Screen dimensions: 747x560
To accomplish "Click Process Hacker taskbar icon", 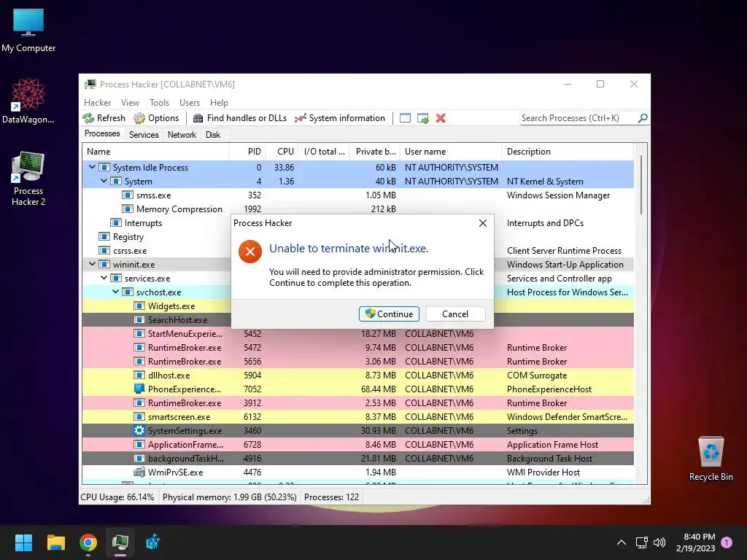I will 120,542.
